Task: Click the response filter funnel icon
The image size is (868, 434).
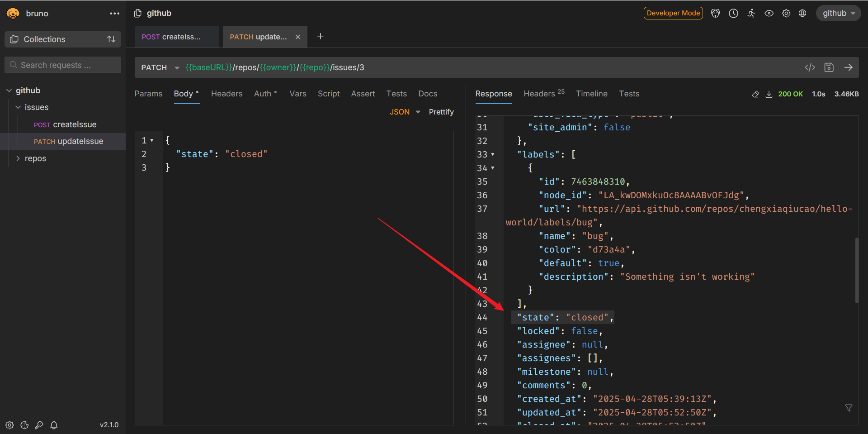Action: click(849, 408)
